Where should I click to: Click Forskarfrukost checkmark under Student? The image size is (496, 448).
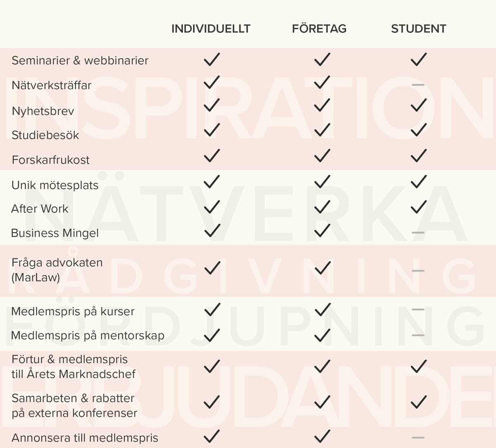point(418,155)
